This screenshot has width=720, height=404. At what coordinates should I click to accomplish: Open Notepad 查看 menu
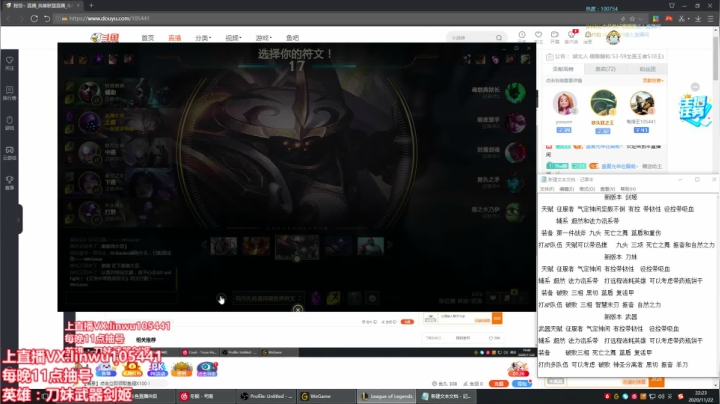(608, 189)
